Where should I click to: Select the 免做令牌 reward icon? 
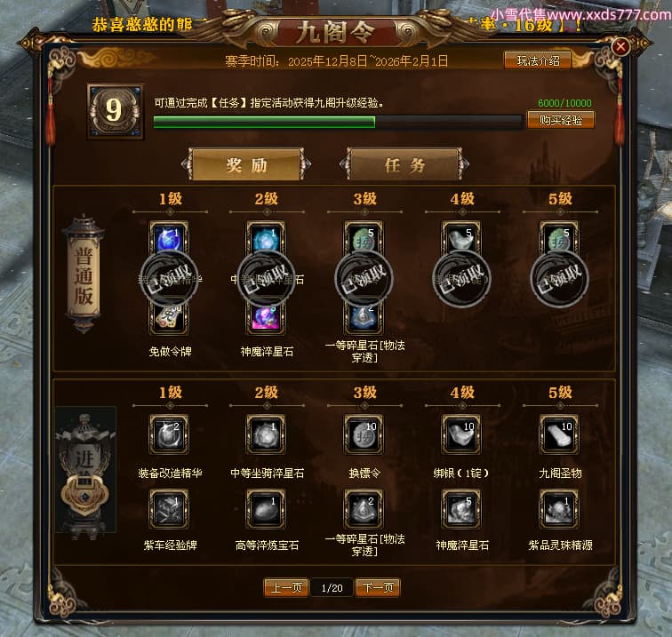pyautogui.click(x=169, y=316)
